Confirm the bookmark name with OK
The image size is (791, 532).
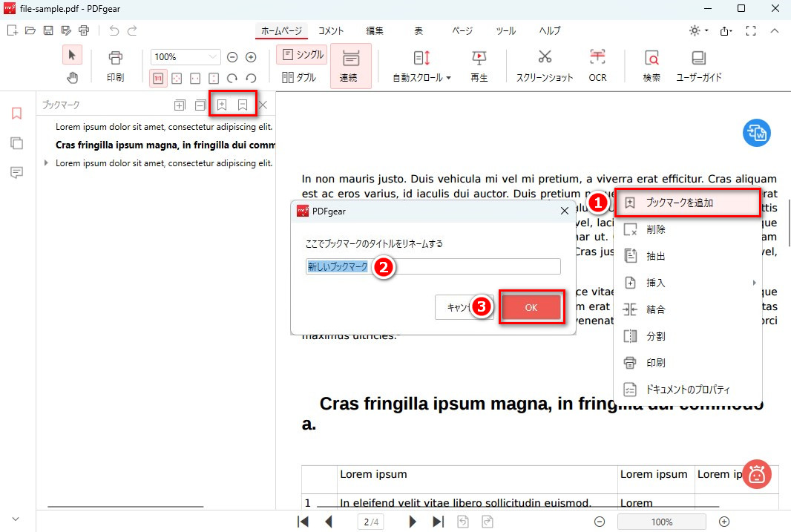click(x=531, y=306)
